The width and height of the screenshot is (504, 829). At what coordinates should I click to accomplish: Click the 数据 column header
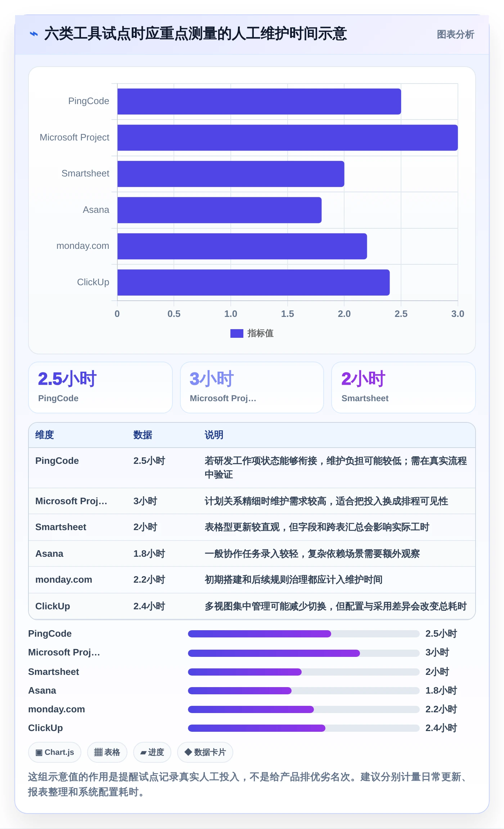pos(143,435)
